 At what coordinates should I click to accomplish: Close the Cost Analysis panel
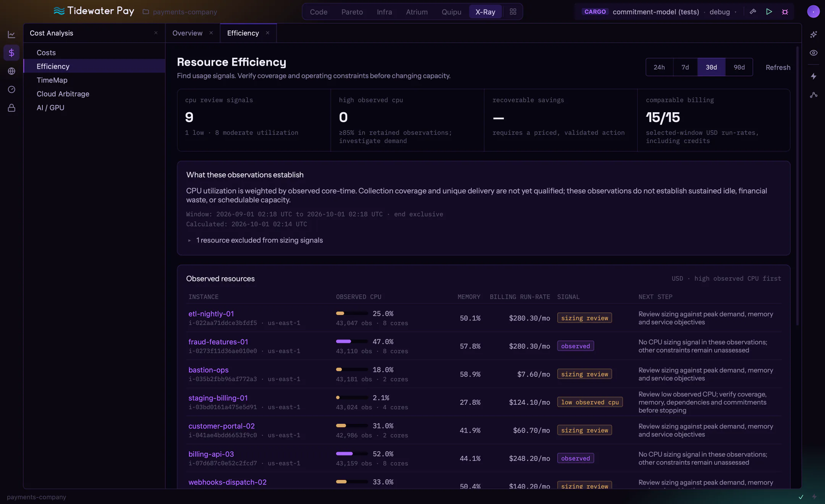click(156, 33)
